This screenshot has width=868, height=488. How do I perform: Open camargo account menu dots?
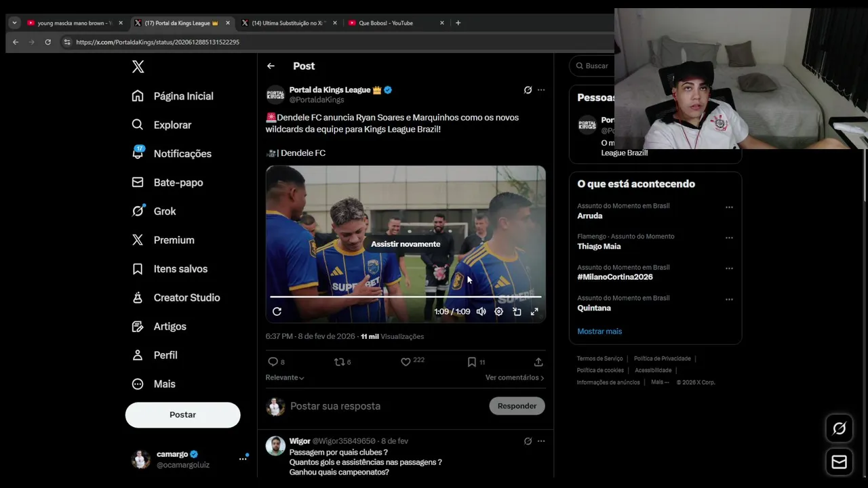pos(243,459)
